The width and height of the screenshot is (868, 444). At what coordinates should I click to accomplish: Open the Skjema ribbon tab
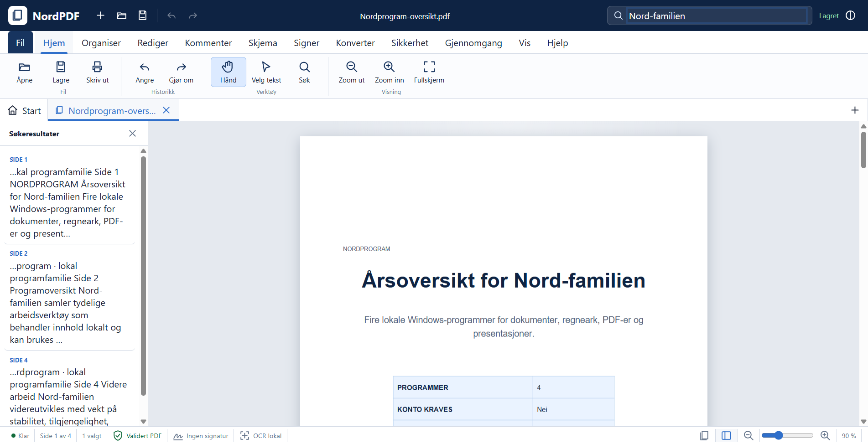click(x=263, y=43)
